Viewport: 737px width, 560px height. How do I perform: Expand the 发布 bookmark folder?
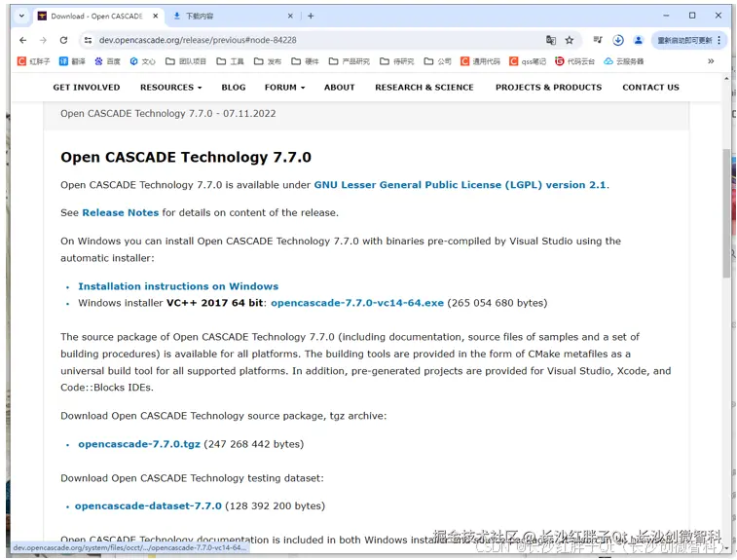click(268, 61)
